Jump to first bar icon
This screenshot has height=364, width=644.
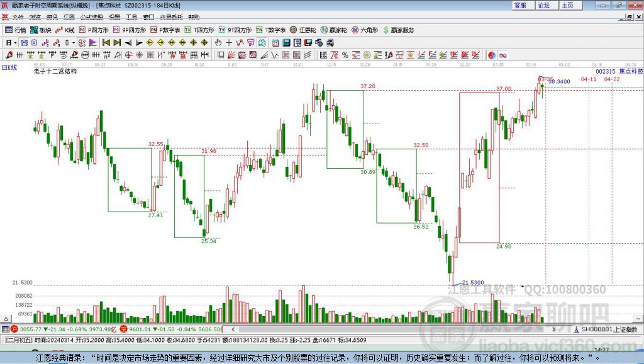click(106, 42)
